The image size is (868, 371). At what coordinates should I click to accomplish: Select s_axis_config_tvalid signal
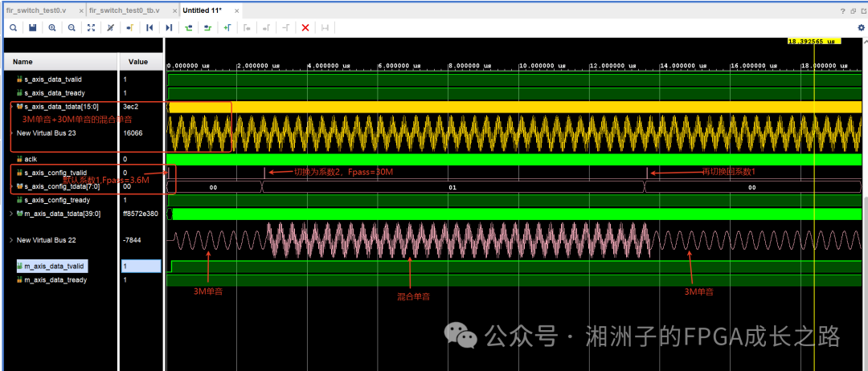(x=55, y=173)
